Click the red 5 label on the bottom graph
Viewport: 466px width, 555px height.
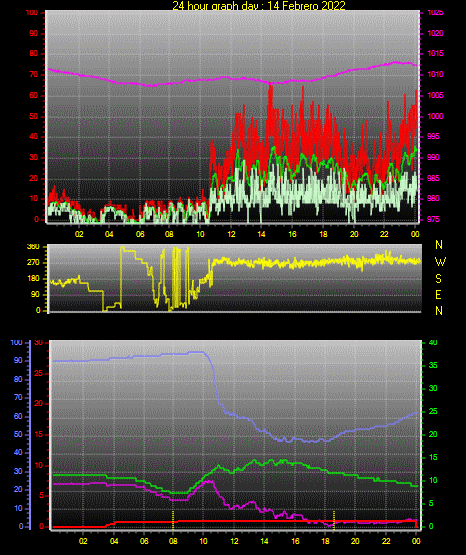[41, 496]
